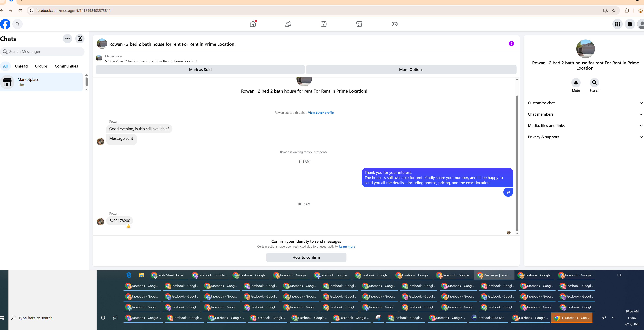Mute this conversation with the bell
The height and width of the screenshot is (330, 644).
point(576,82)
